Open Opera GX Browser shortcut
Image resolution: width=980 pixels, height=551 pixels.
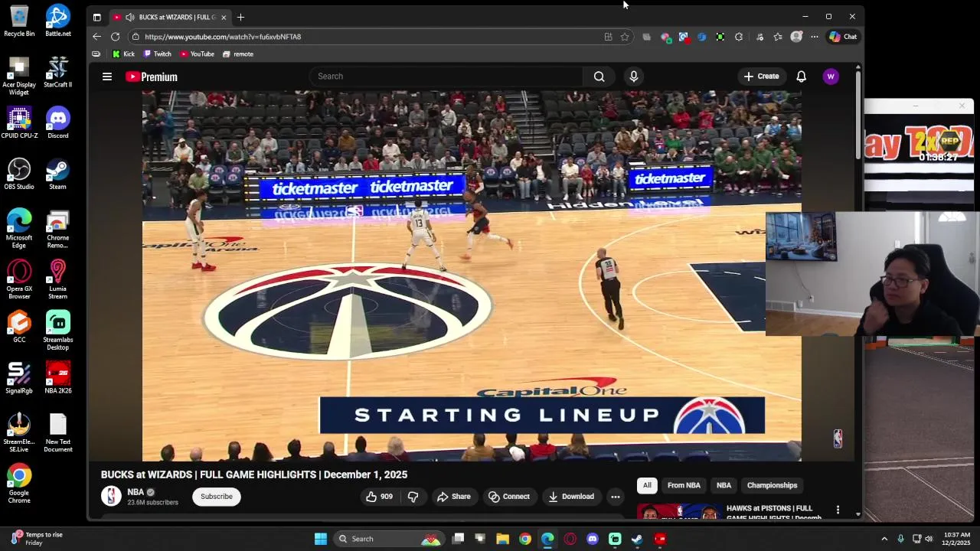19,279
